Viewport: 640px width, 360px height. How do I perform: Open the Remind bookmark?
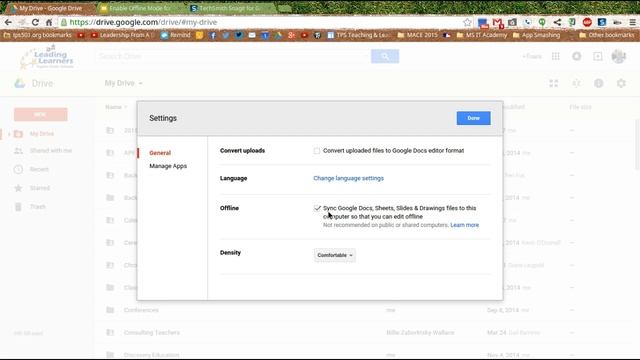(x=176, y=35)
